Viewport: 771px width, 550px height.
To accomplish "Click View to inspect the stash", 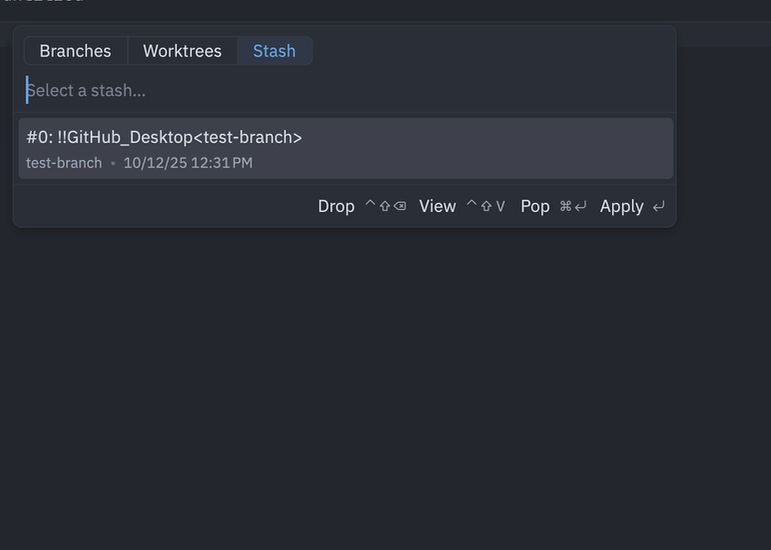I will pyautogui.click(x=437, y=206).
